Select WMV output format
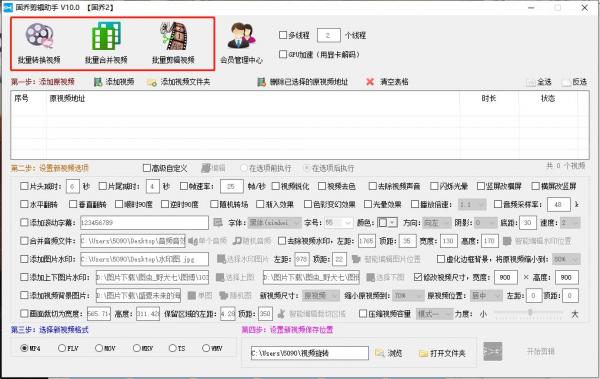Viewport: 600px width, 379px height. (206, 348)
